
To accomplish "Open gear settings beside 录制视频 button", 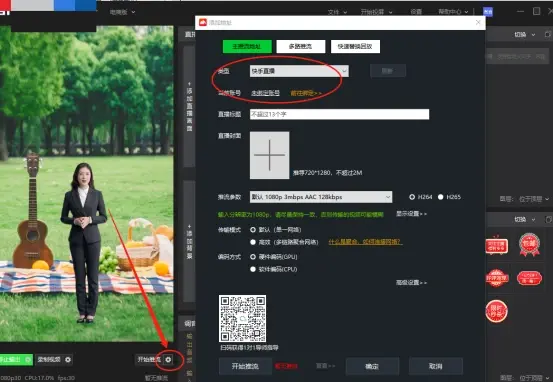I will coord(68,359).
